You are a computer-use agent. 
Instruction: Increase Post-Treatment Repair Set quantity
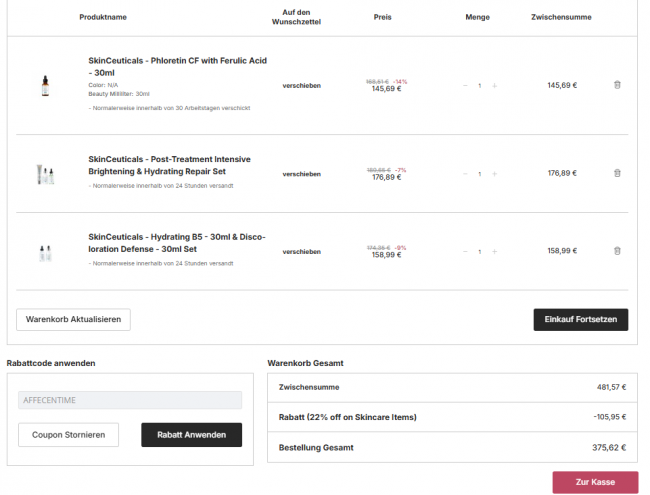click(x=494, y=173)
